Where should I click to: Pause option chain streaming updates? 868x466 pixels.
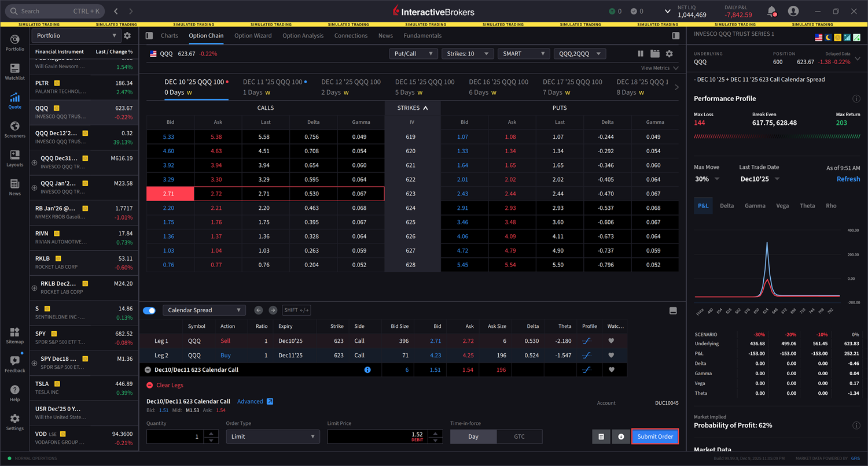coord(640,53)
